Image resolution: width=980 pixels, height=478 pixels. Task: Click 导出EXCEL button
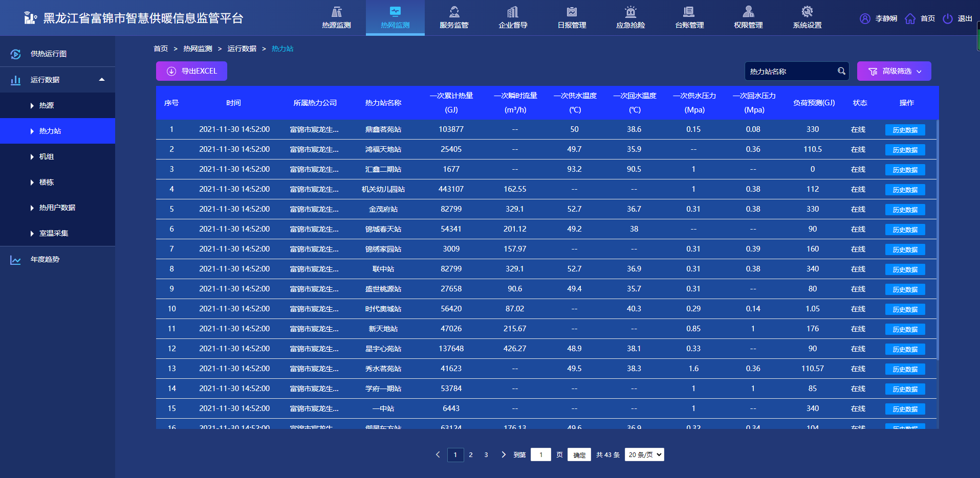tap(191, 71)
